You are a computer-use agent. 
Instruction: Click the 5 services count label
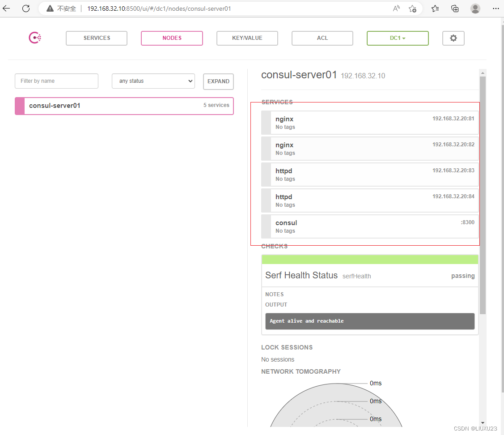(x=216, y=105)
